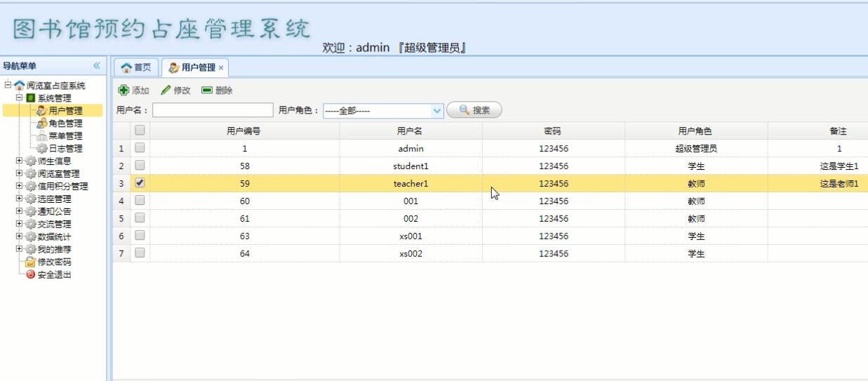Click the 搜索 search button
The image size is (868, 381).
[474, 110]
